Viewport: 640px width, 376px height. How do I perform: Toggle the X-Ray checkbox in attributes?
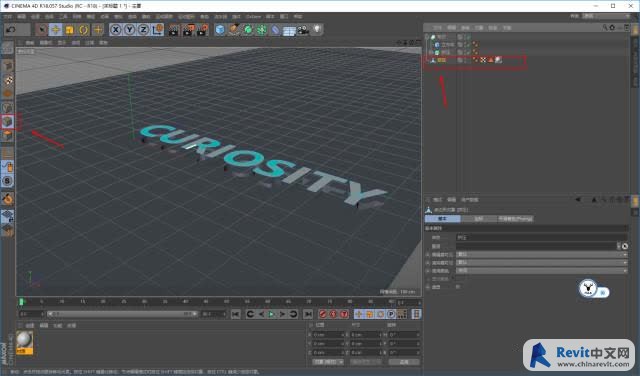(458, 287)
